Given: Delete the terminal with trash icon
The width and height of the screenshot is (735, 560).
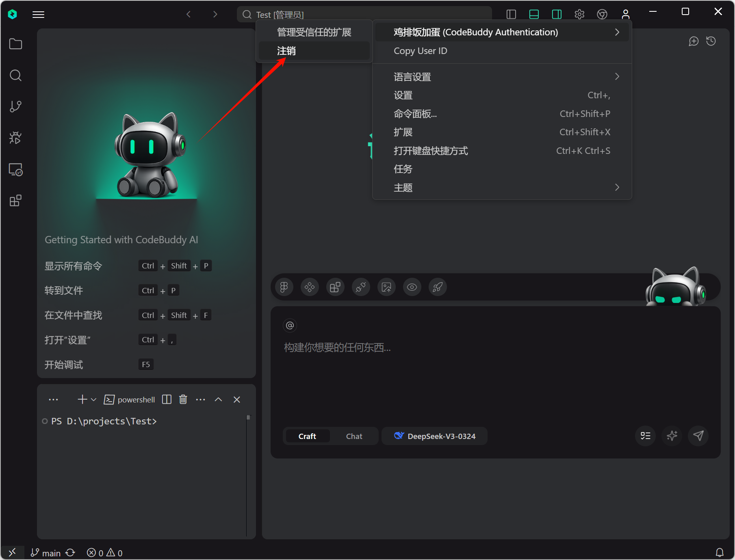Looking at the screenshot, I should pos(183,400).
